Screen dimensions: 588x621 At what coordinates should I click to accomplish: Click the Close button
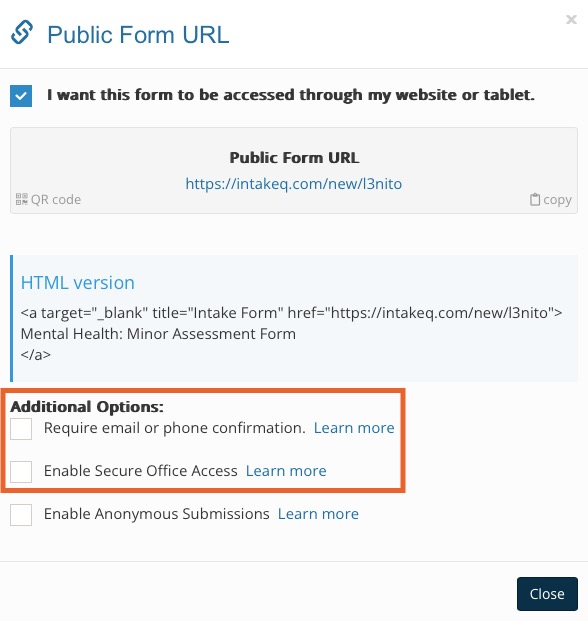pos(547,594)
